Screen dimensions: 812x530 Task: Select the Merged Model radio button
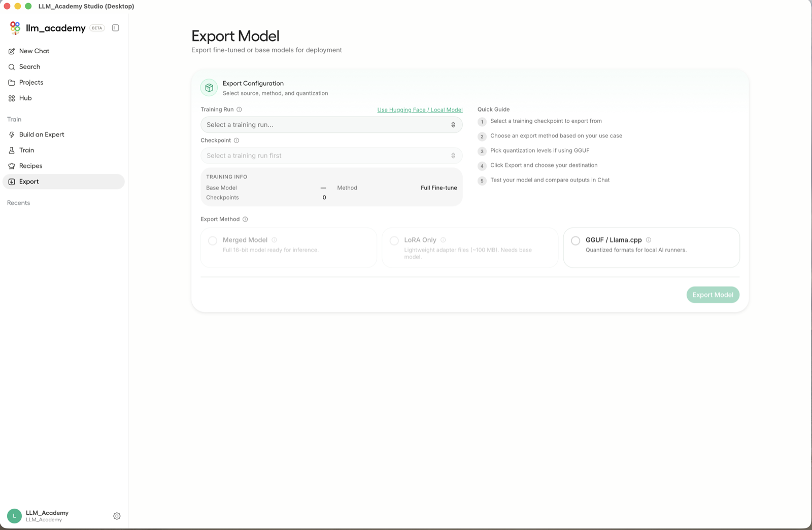(x=213, y=241)
